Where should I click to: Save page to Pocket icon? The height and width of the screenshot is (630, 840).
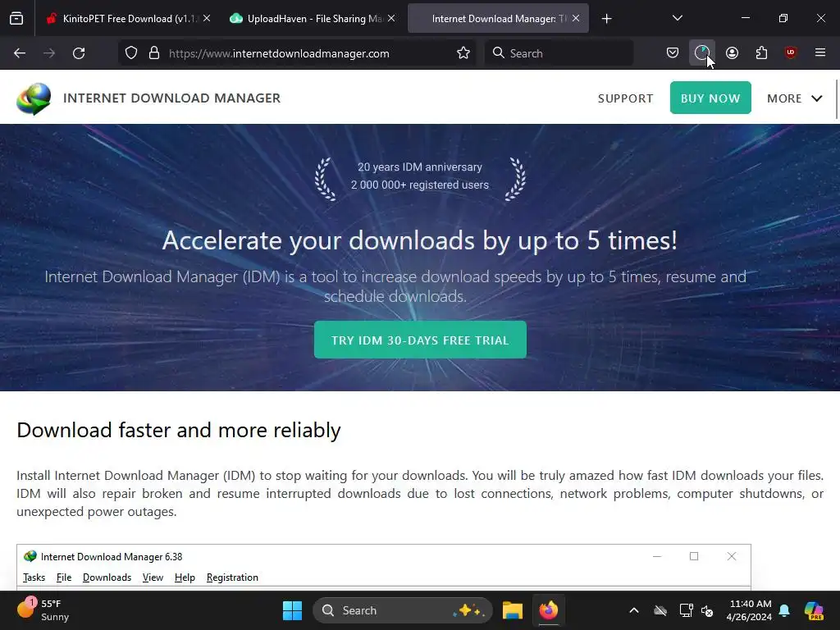673,53
